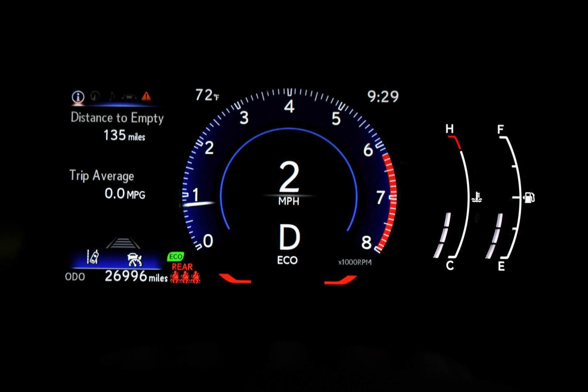
Task: Switch to the music note tab
Action: [x=112, y=96]
